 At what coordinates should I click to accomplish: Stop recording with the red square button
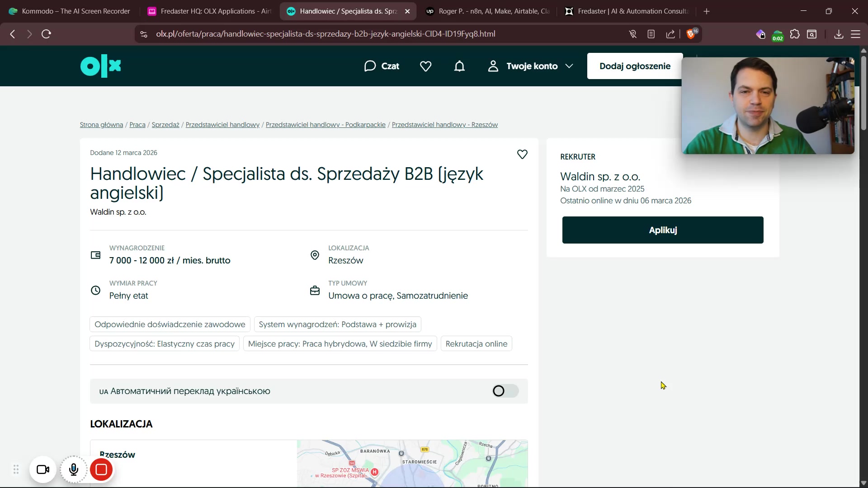pyautogui.click(x=101, y=470)
